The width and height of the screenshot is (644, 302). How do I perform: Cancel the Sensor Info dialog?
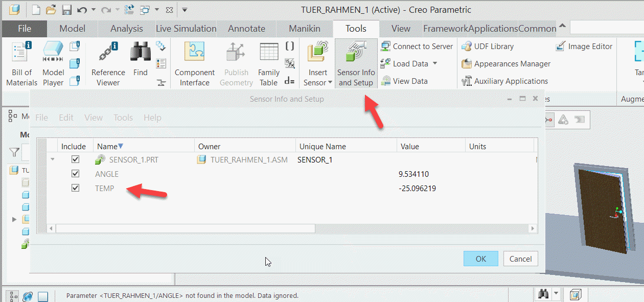coord(520,259)
